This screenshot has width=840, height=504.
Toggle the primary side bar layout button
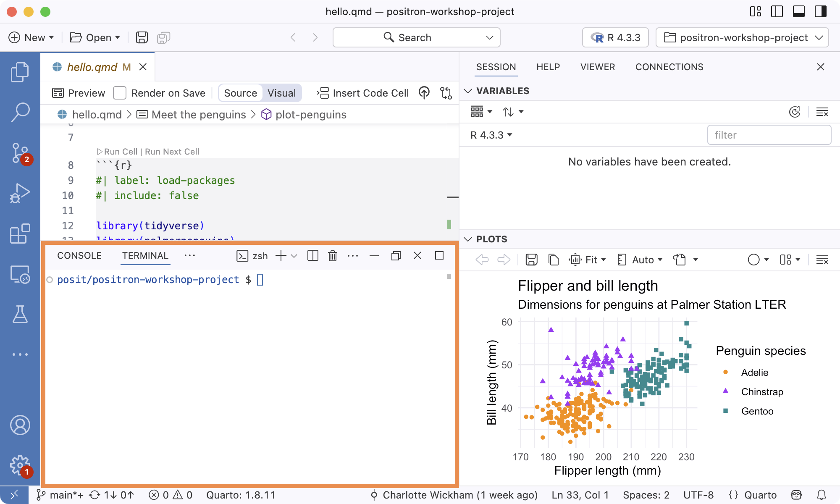[x=777, y=11]
